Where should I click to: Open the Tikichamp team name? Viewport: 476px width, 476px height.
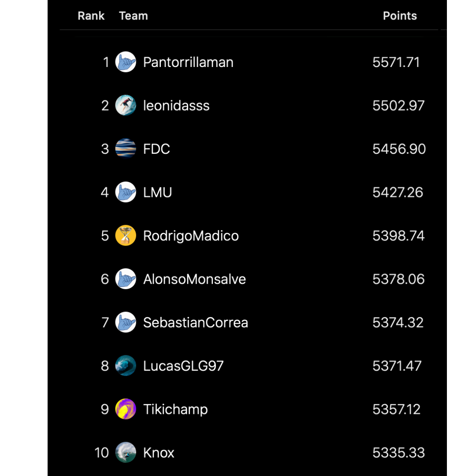point(175,409)
